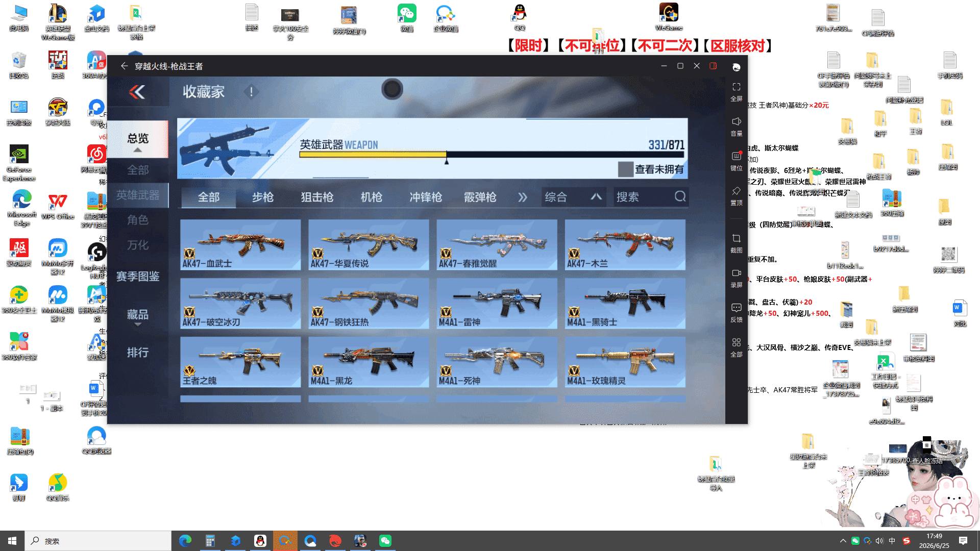Click the 录屏 screen record icon

point(736,273)
